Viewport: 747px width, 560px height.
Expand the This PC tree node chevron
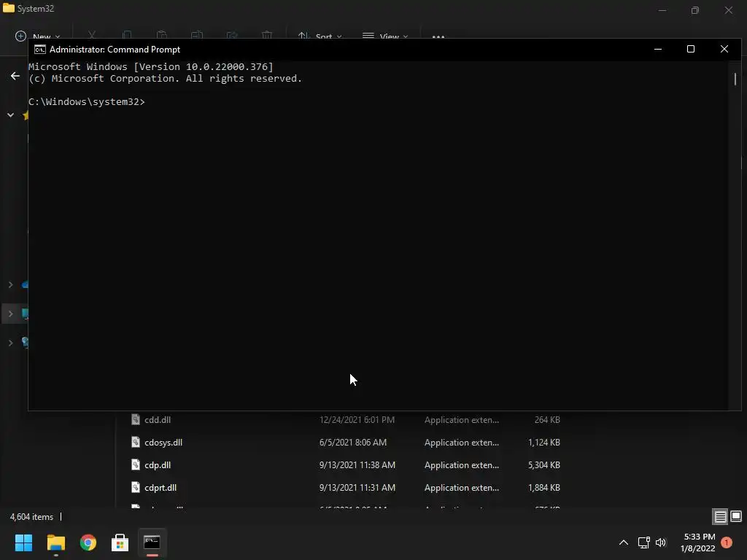point(10,314)
